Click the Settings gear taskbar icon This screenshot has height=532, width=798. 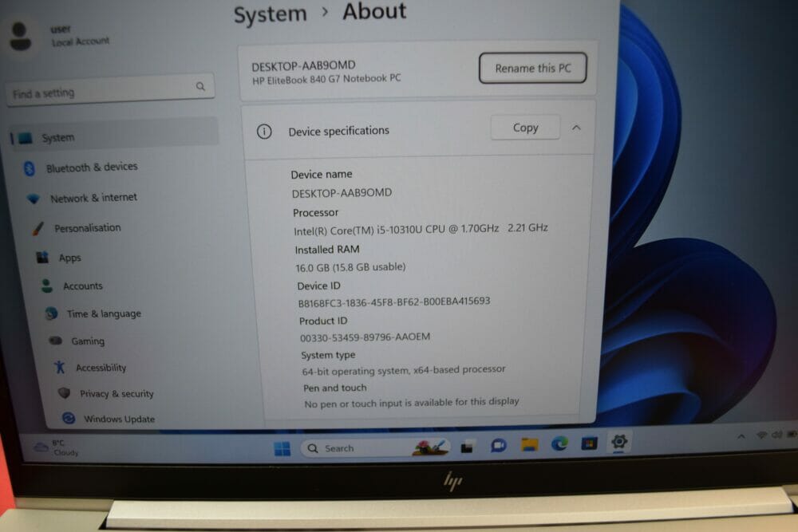619,442
